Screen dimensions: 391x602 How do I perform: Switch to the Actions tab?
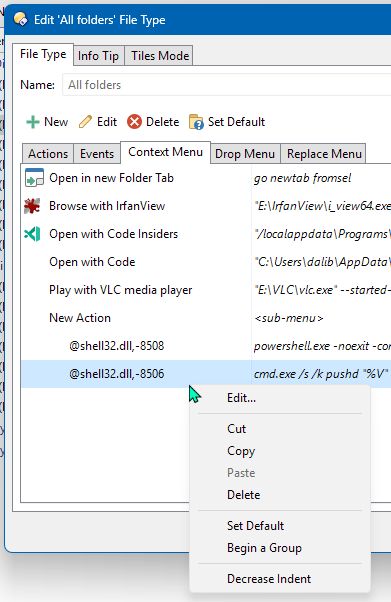click(48, 154)
